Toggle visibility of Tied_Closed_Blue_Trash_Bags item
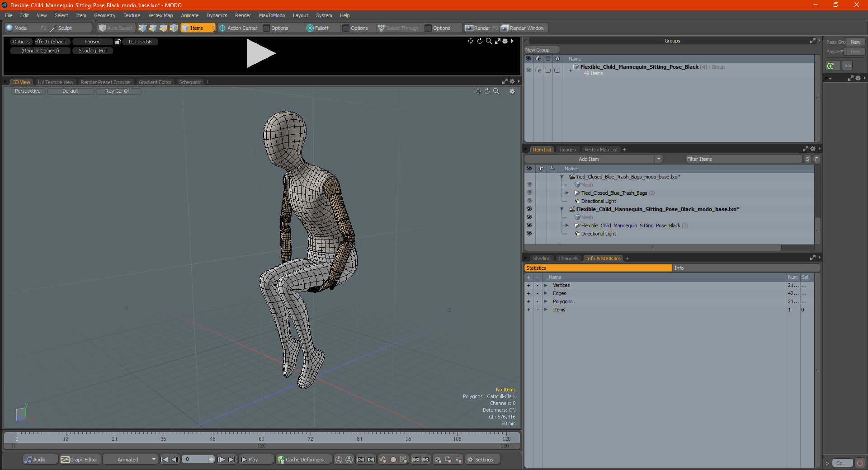868x470 pixels. [x=529, y=193]
